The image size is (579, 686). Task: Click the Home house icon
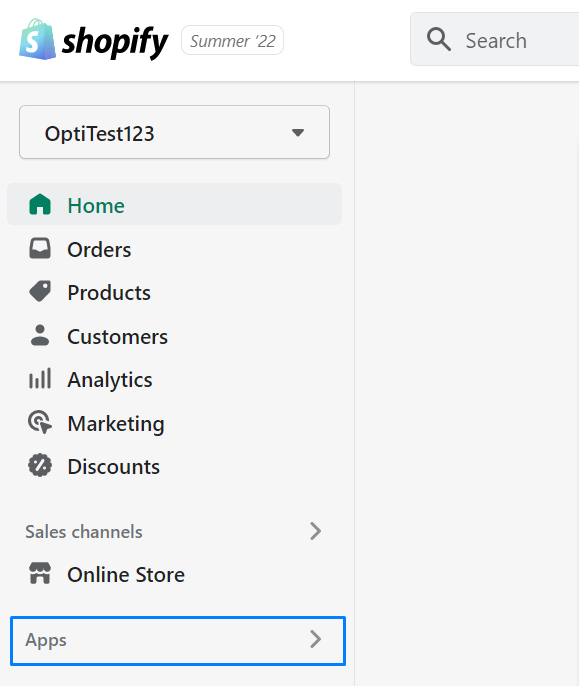40,204
